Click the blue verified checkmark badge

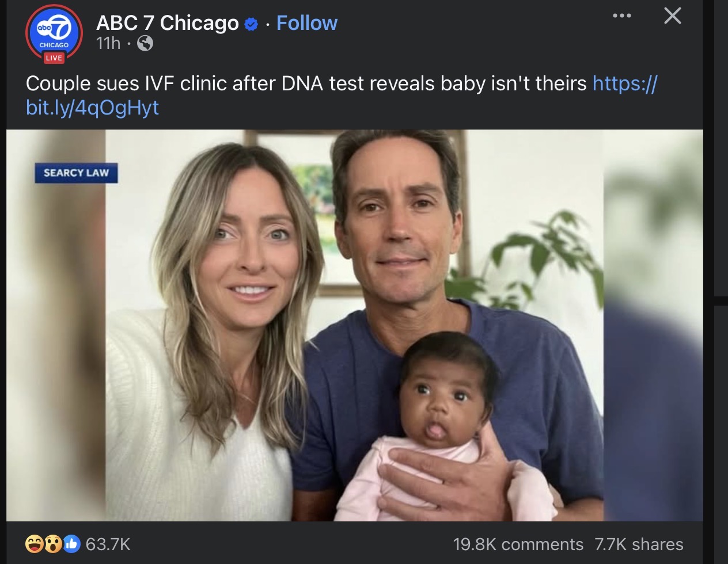click(251, 24)
